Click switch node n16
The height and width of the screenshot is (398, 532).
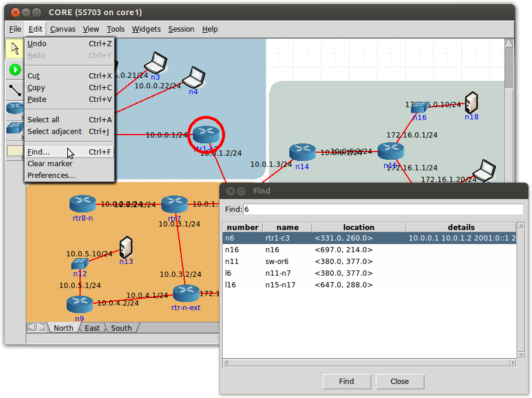pos(420,108)
